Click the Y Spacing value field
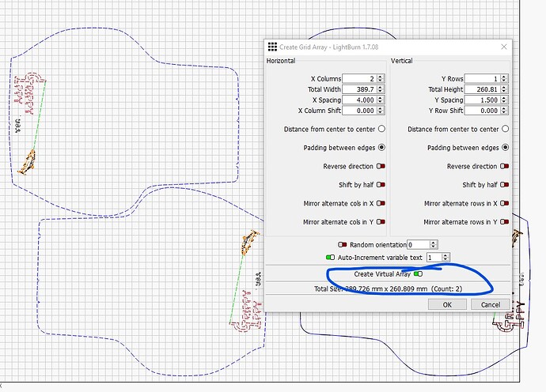This screenshot has width=546, height=392. pyautogui.click(x=482, y=100)
